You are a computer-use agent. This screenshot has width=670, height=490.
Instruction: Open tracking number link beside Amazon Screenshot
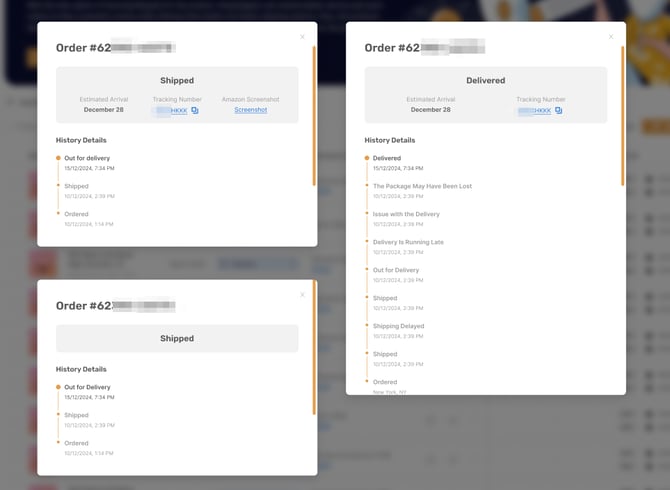[x=171, y=111]
